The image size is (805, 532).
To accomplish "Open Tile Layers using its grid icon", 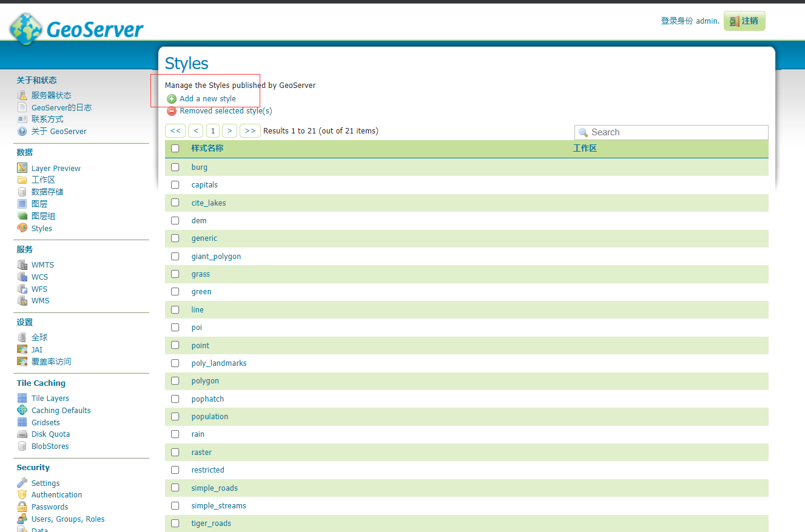I will [22, 398].
